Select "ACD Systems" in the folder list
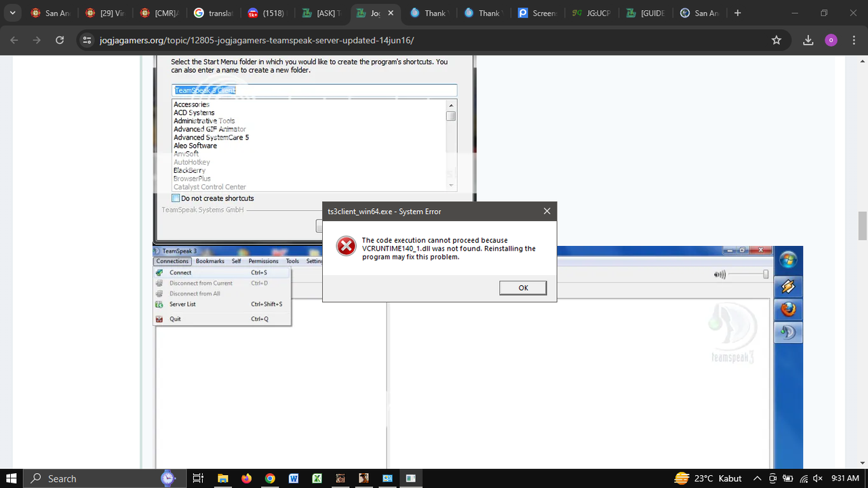Screen dimensions: 868x488 click(194, 113)
